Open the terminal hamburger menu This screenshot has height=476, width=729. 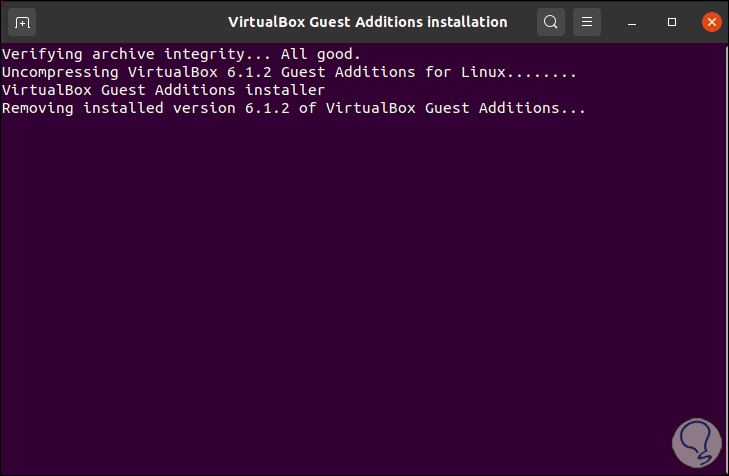[589, 21]
